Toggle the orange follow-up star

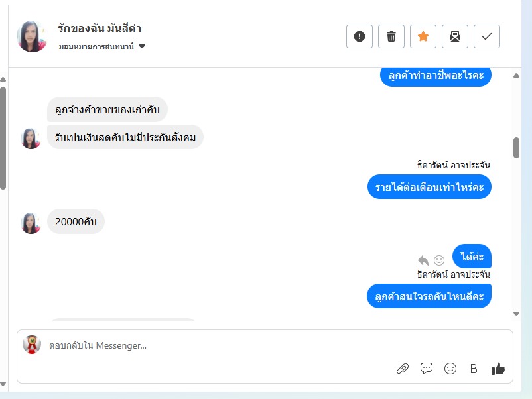pos(423,36)
